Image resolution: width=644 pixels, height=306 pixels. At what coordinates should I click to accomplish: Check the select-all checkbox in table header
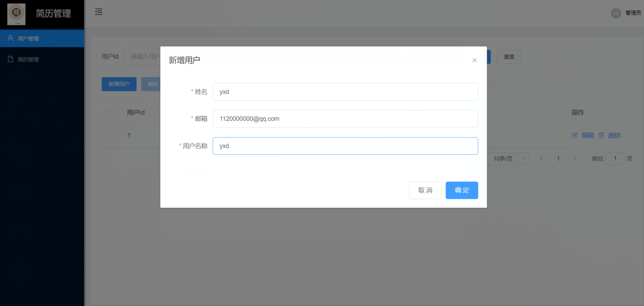coord(109,112)
